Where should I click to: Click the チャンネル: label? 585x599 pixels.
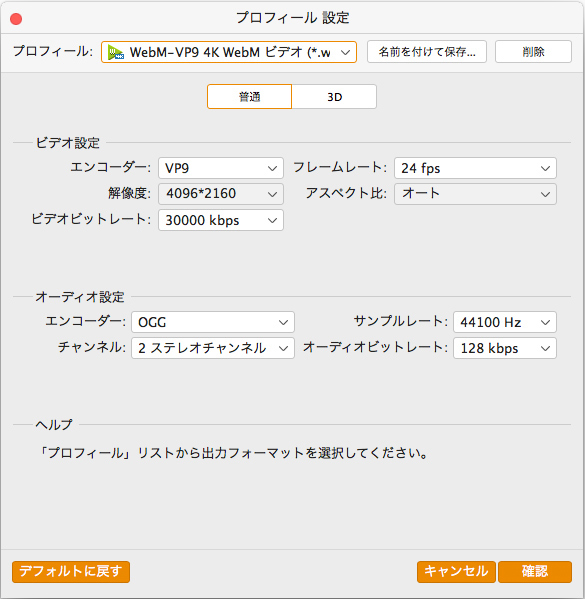[x=92, y=347]
